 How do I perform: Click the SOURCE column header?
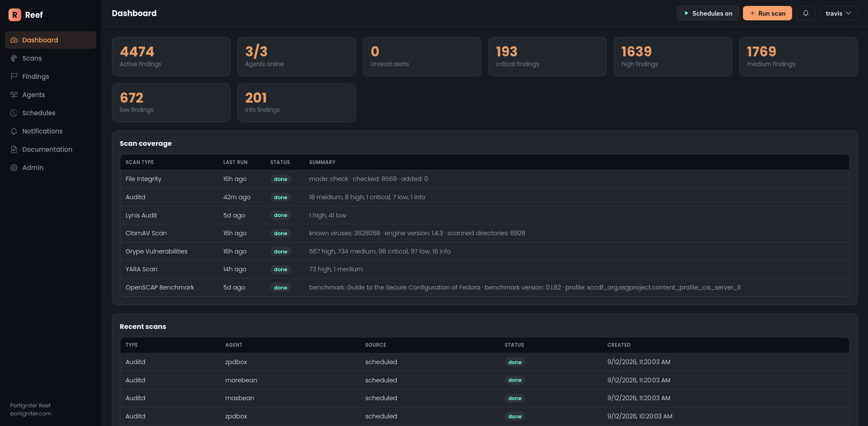click(376, 345)
